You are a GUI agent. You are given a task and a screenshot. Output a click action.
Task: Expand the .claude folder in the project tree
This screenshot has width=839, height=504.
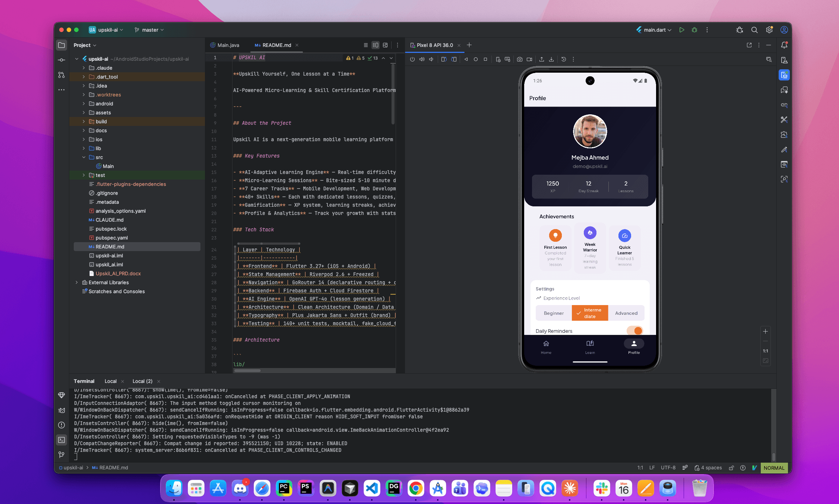coord(83,68)
